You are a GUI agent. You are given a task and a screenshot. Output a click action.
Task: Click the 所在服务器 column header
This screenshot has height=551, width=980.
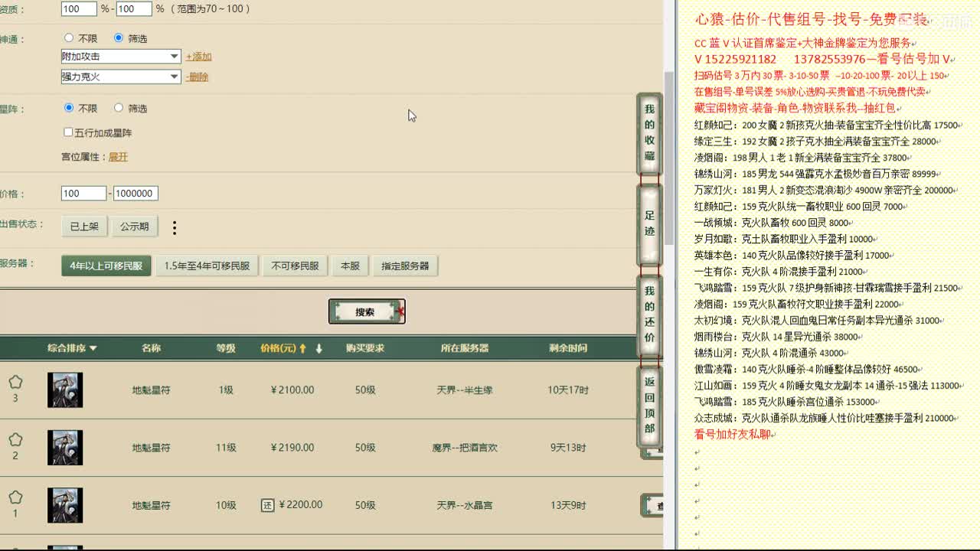click(465, 348)
